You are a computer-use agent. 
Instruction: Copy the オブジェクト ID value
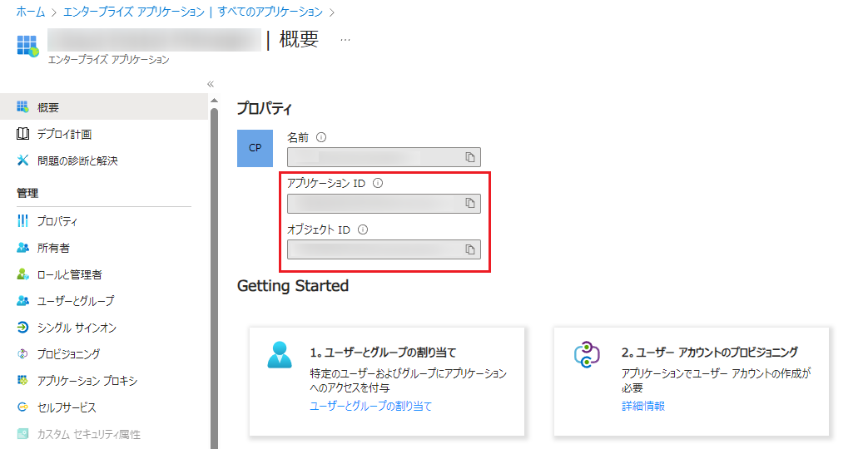[470, 249]
